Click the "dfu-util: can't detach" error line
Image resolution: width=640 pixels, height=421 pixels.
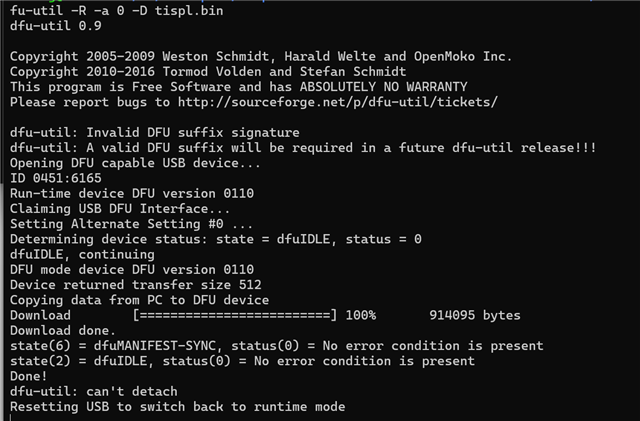[x=94, y=391]
